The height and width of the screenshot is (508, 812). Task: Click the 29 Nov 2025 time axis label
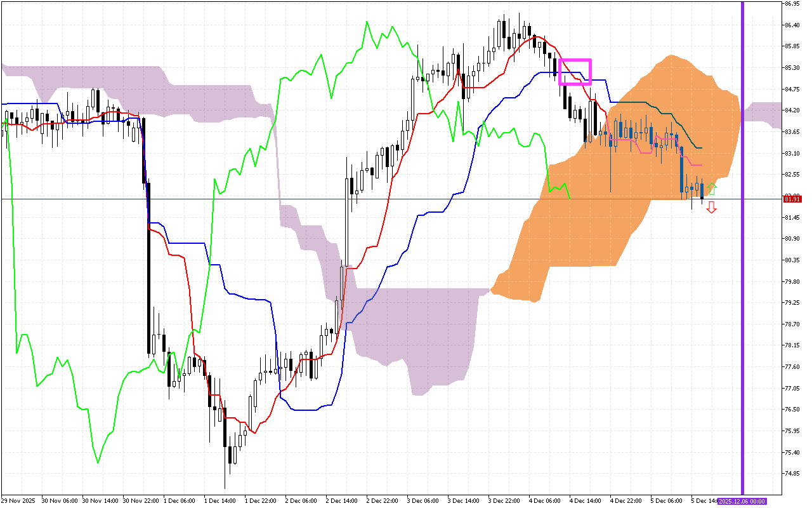click(x=19, y=500)
